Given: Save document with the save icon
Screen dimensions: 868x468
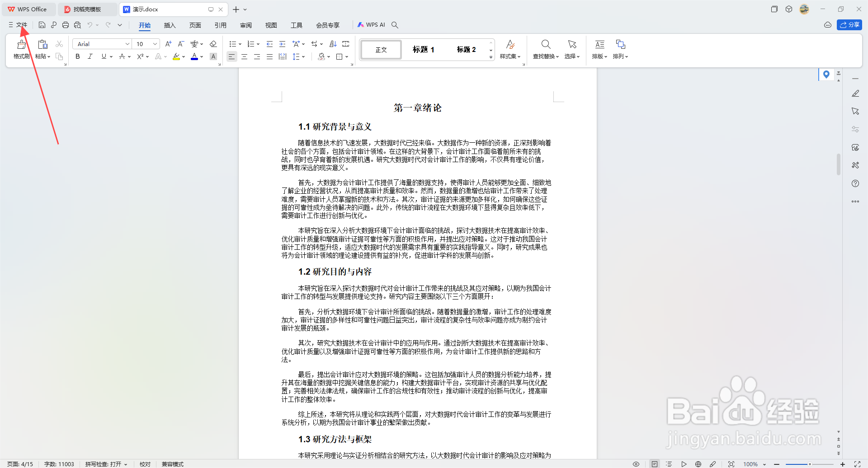Looking at the screenshot, I should (42, 25).
